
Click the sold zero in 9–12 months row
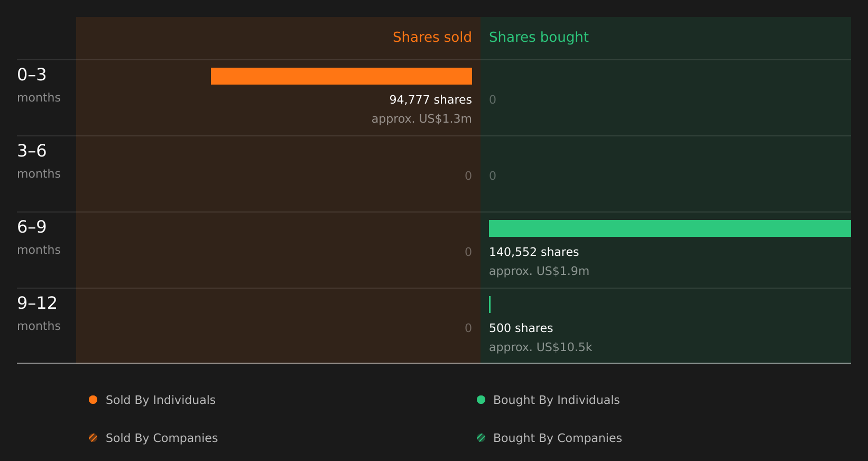point(468,328)
